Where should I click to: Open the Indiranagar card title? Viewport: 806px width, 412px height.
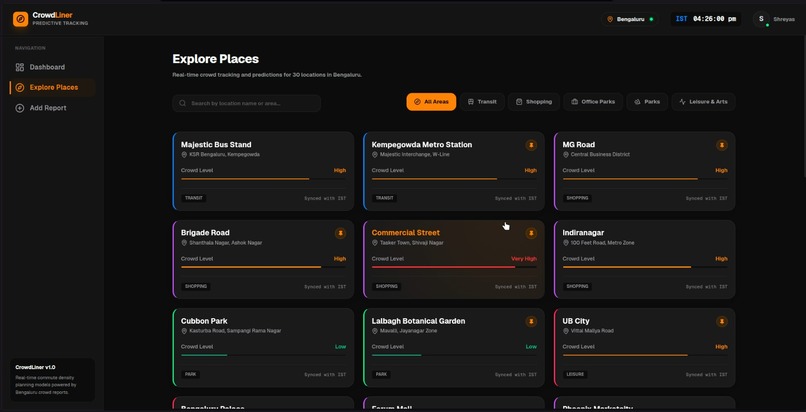583,233
